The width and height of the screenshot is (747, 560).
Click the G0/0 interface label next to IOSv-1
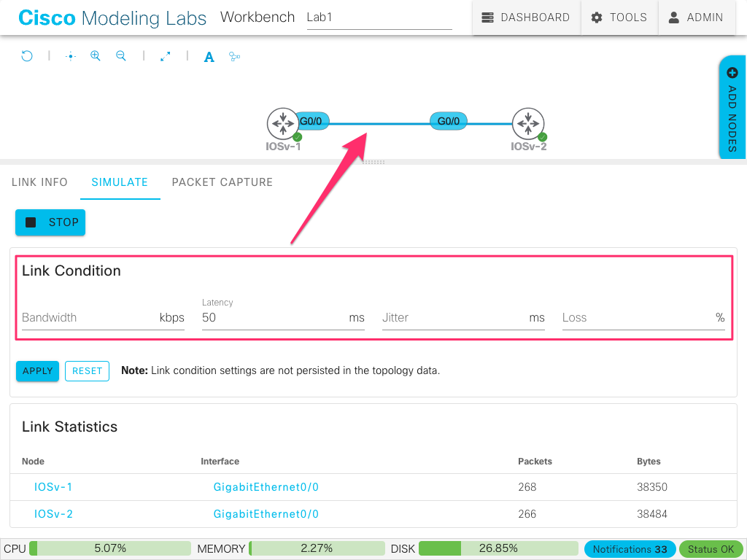click(311, 121)
